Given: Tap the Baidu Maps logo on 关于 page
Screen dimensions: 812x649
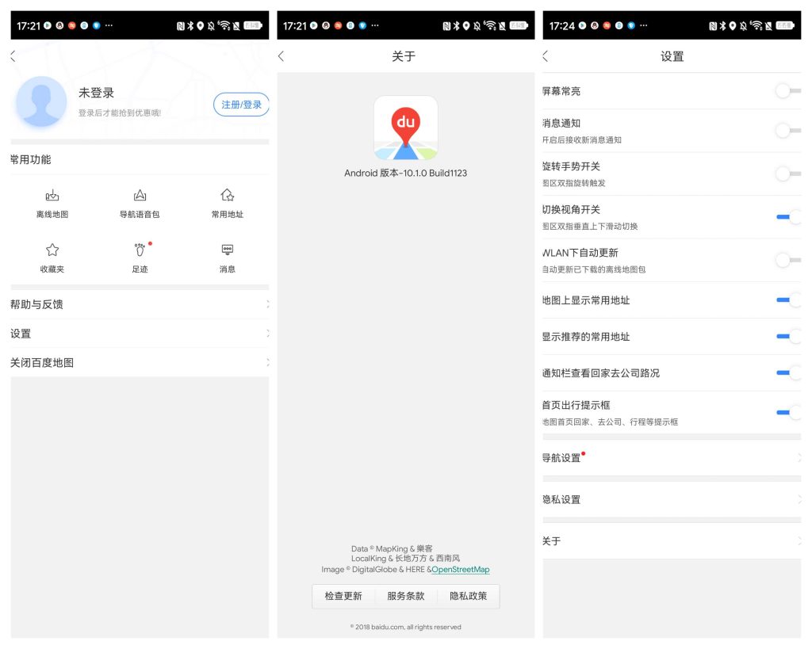Looking at the screenshot, I should (405, 128).
